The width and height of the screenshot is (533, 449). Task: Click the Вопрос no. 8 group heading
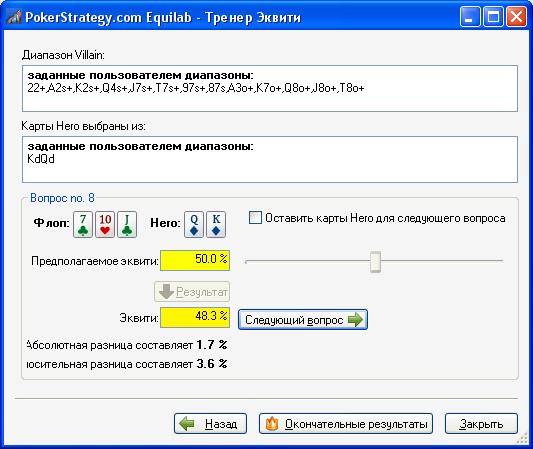pyautogui.click(x=62, y=198)
